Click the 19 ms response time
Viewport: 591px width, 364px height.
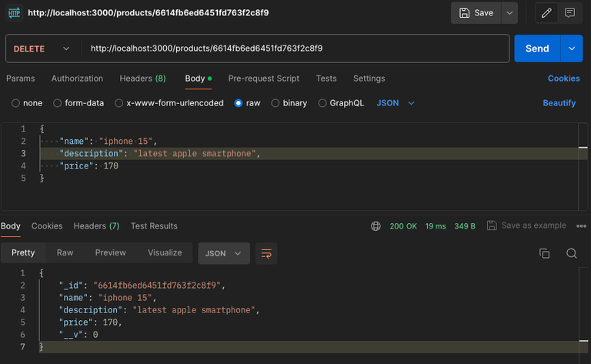pyautogui.click(x=436, y=226)
